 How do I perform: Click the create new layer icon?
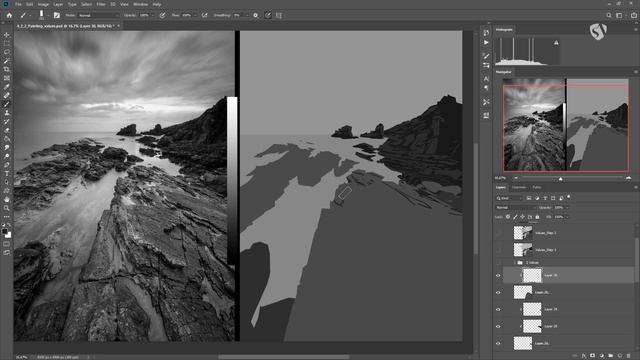tap(620, 356)
